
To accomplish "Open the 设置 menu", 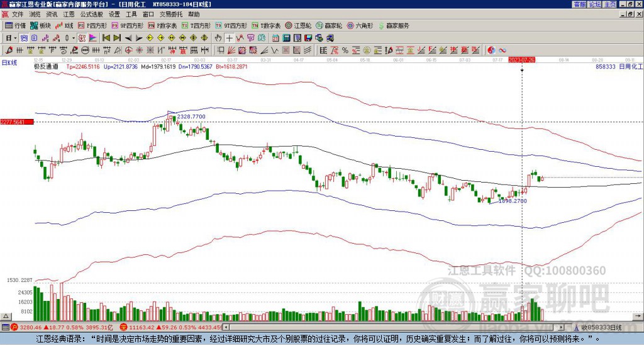I will (114, 14).
